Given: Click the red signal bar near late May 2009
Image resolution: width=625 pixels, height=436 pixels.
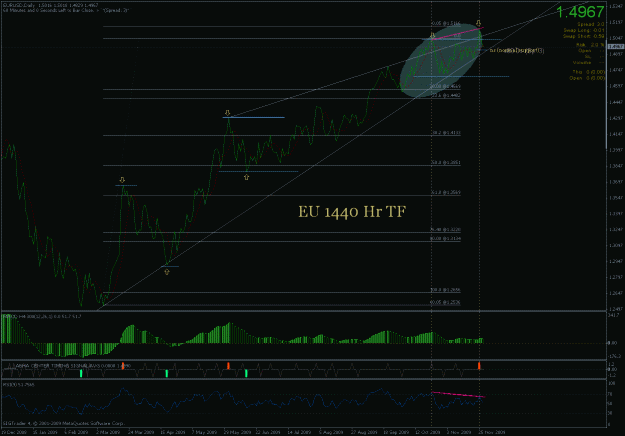Looking at the screenshot, I should pos(228,365).
